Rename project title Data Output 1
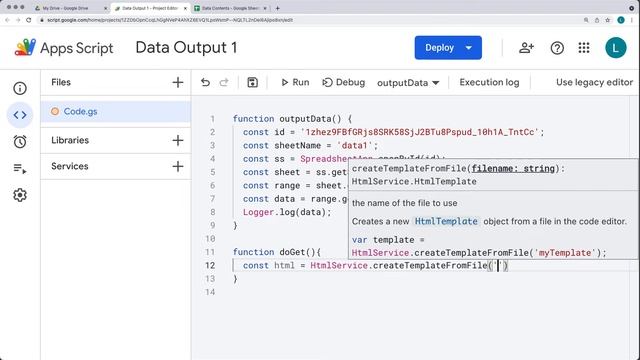Image resolution: width=640 pixels, height=360 pixels. (186, 48)
